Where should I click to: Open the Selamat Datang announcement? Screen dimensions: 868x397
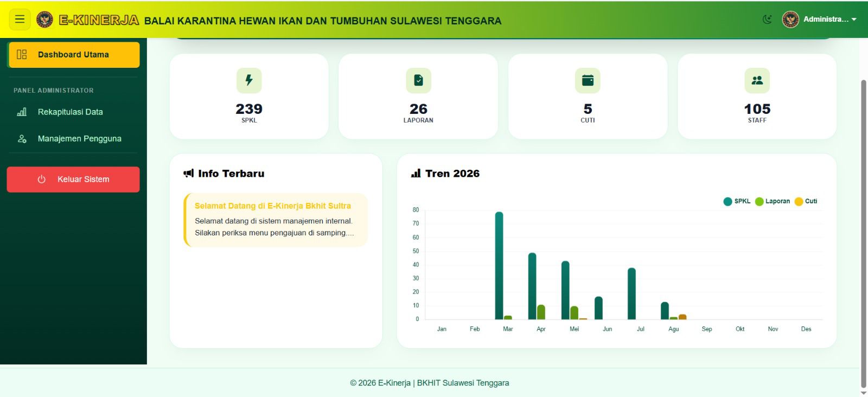[276, 220]
